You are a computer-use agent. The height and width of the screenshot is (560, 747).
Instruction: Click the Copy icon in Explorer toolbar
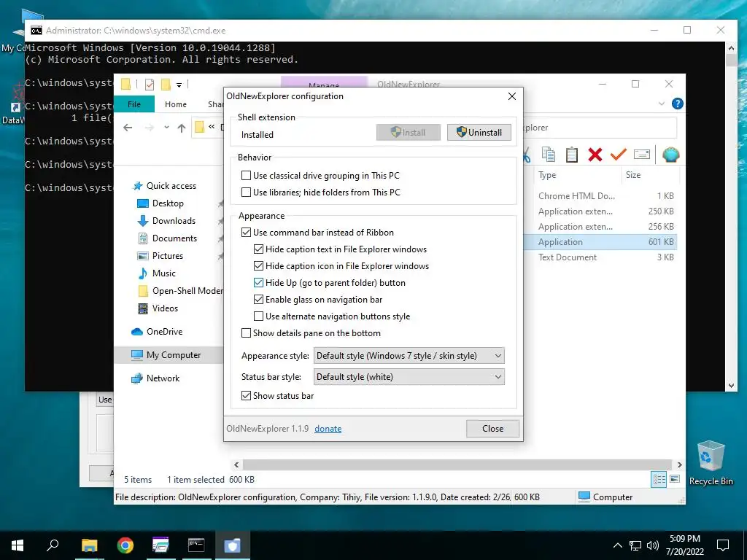tap(549, 155)
